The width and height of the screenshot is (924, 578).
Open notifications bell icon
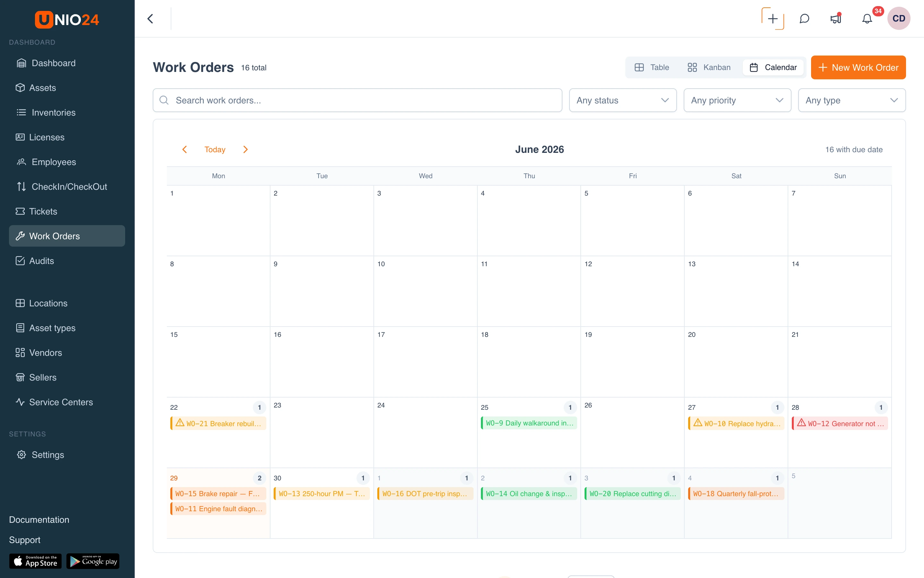[x=867, y=19]
